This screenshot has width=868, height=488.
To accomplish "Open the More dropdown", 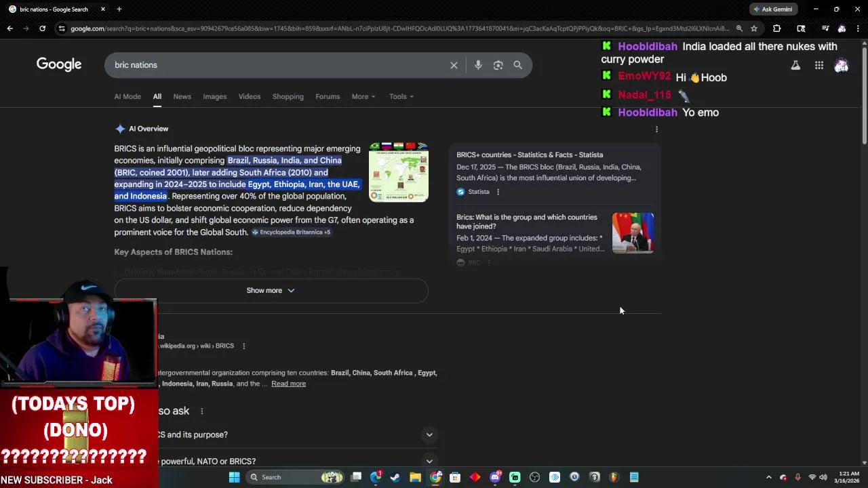I will (x=363, y=96).
